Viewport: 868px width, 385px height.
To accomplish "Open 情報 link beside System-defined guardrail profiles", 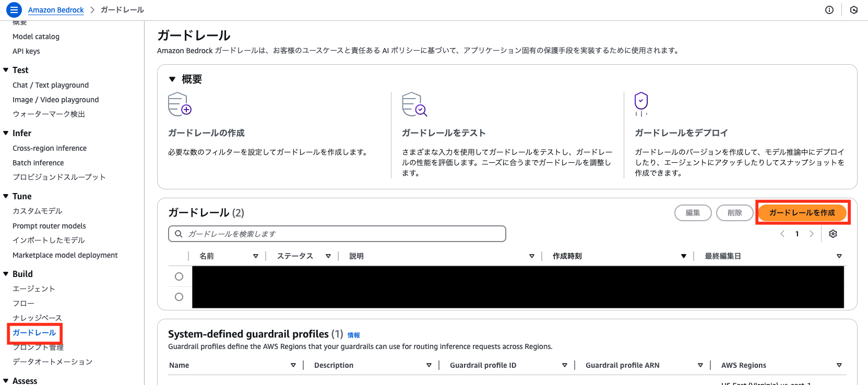I will [x=353, y=335].
